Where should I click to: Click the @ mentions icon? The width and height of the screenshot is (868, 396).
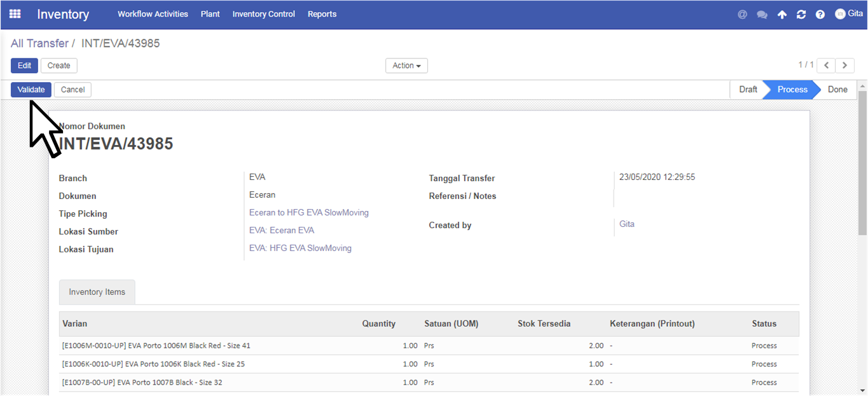click(742, 14)
